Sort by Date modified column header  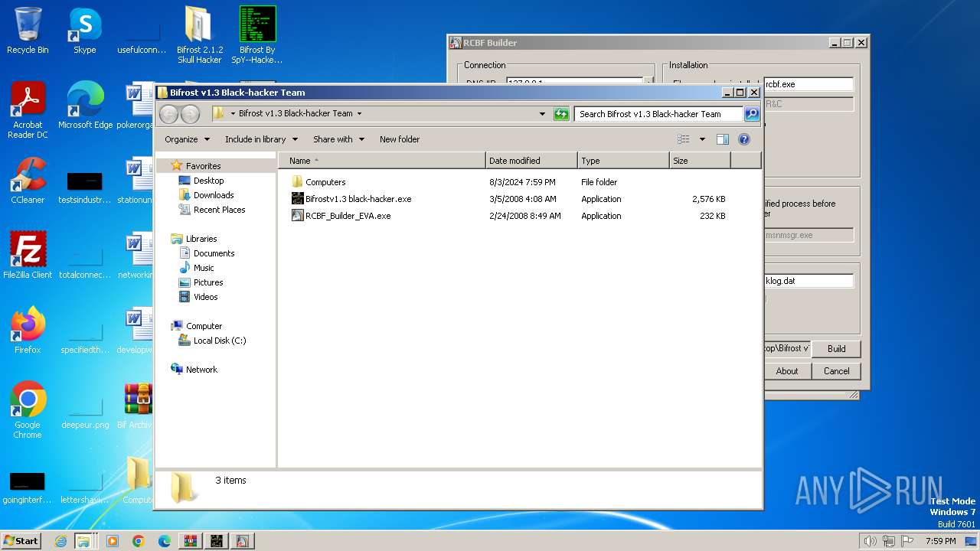pos(531,161)
